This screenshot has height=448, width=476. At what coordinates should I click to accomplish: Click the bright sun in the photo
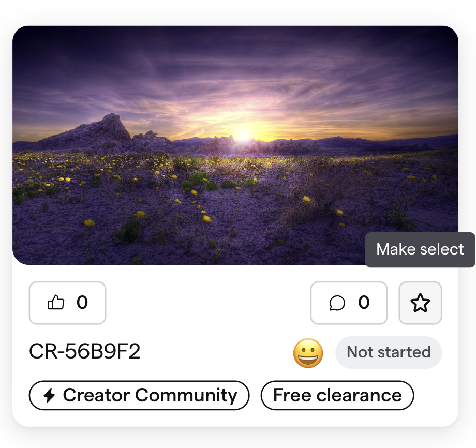244,134
